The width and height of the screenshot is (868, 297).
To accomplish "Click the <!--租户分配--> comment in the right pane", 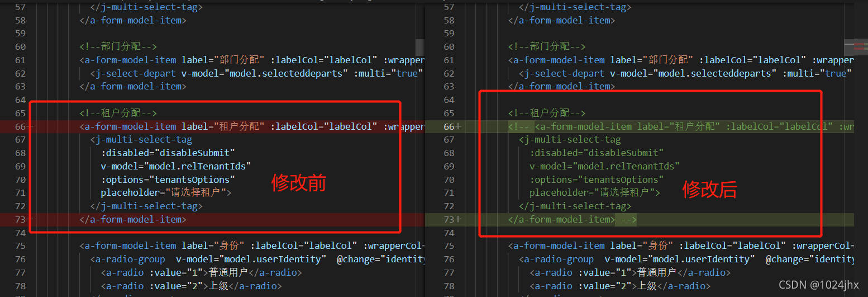I will 547,113.
